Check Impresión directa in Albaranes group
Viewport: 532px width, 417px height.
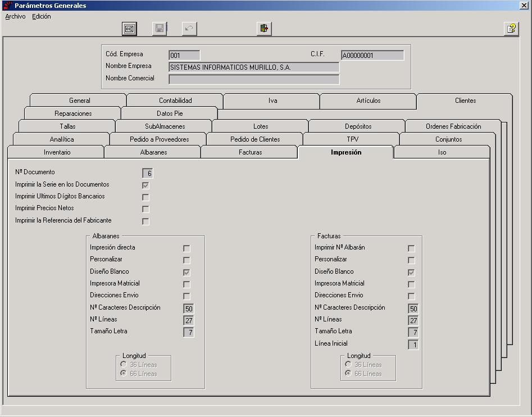click(187, 248)
